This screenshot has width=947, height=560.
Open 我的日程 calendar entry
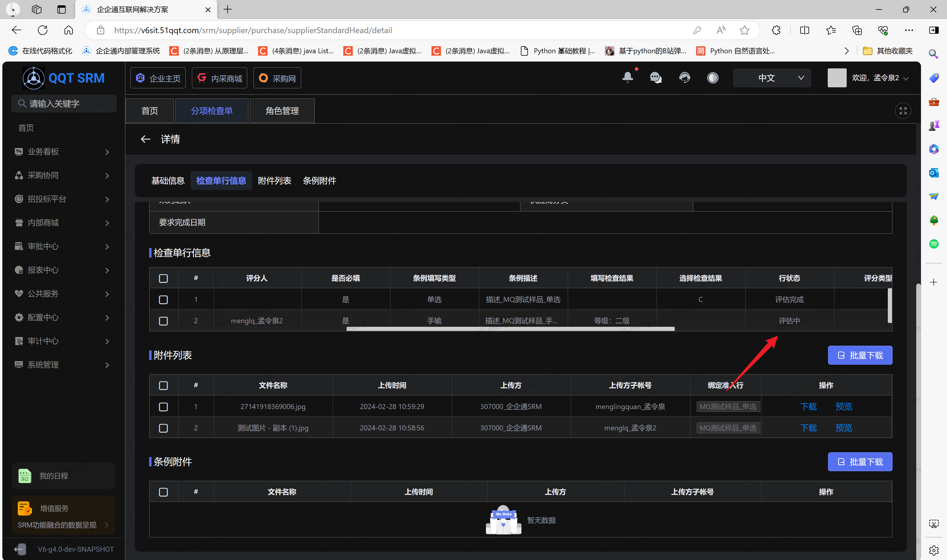63,476
